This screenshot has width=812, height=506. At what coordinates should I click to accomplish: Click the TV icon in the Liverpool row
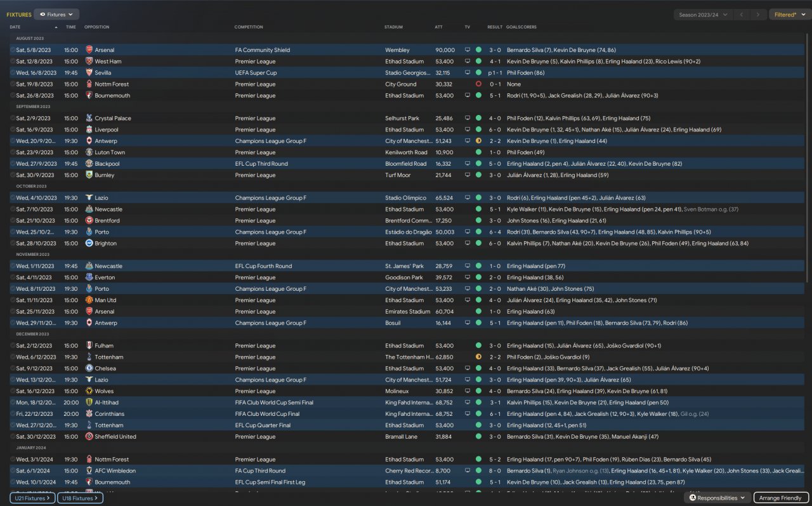[468, 130]
